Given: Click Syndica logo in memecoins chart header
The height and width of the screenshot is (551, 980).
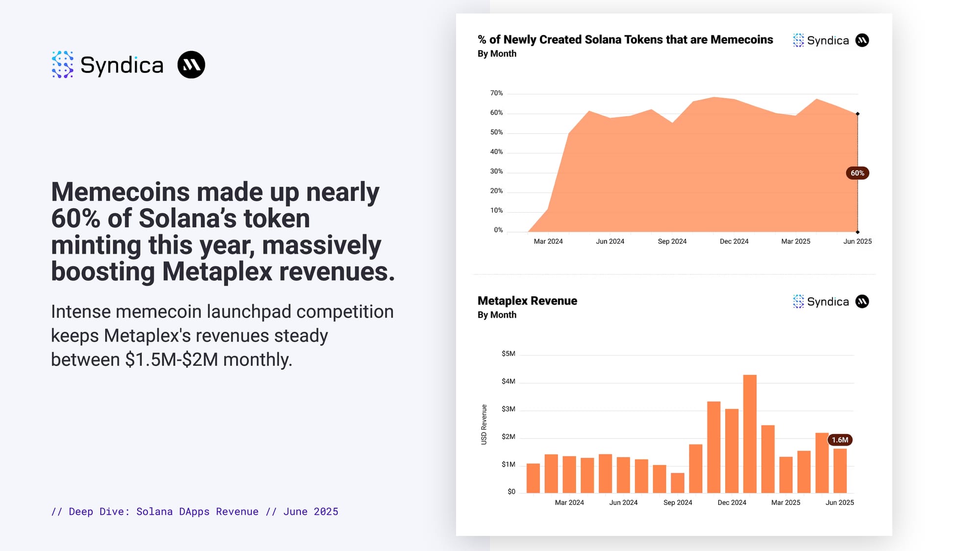Looking at the screenshot, I should pyautogui.click(x=821, y=40).
